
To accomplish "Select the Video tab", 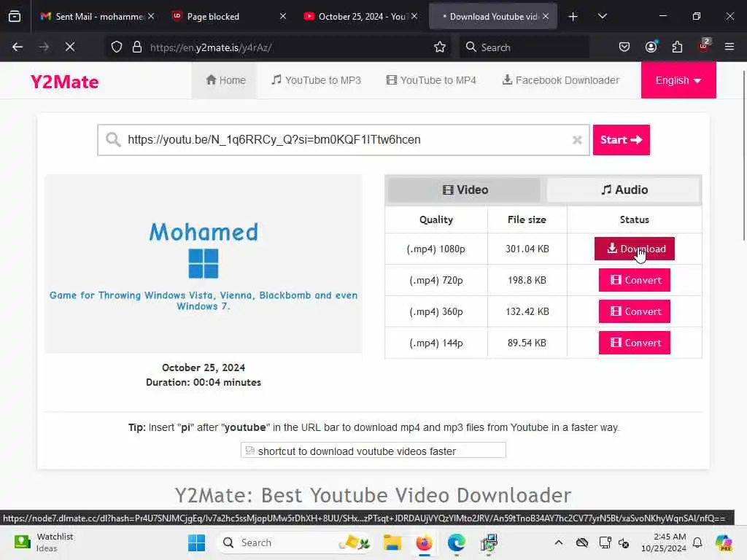I will point(465,190).
